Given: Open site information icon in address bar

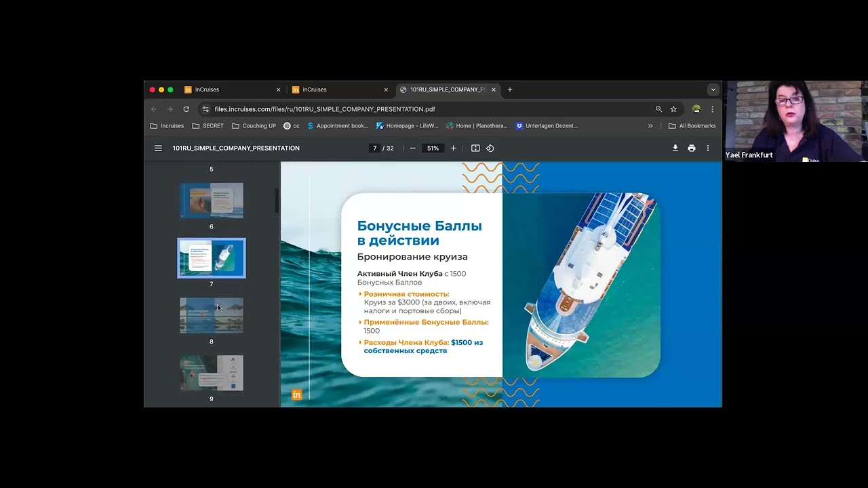Looking at the screenshot, I should tap(205, 109).
